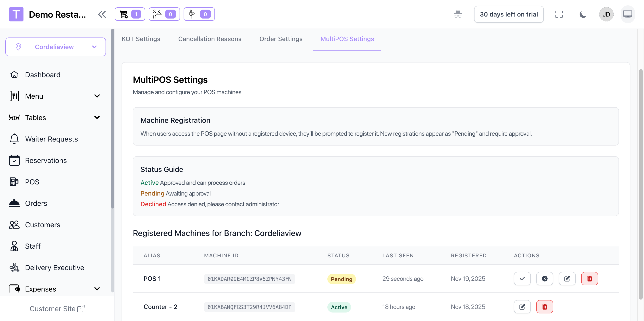Edit the POS 1 machine alias
Screen dimensions: 644x321
coord(567,279)
